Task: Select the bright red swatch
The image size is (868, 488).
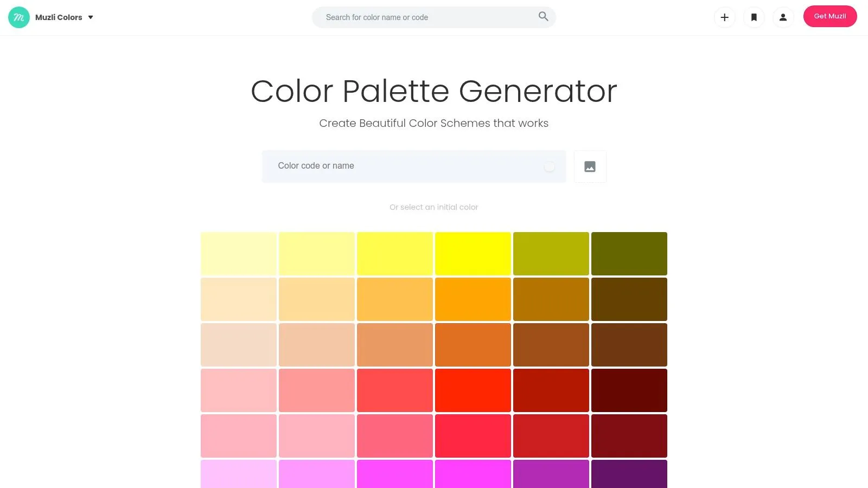Action: [473, 390]
